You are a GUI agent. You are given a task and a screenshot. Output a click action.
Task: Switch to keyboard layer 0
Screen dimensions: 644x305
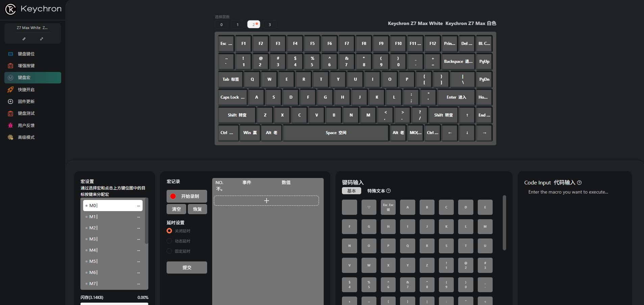[221, 24]
